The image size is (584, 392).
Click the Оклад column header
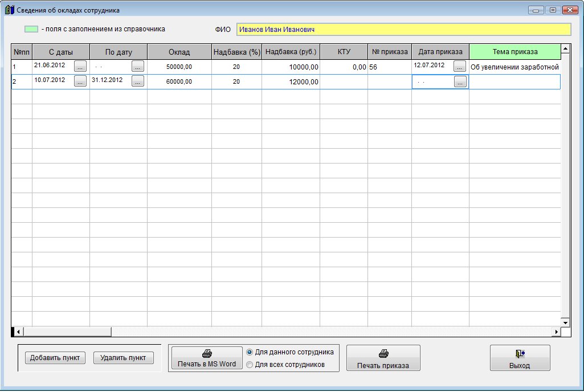pyautogui.click(x=179, y=52)
